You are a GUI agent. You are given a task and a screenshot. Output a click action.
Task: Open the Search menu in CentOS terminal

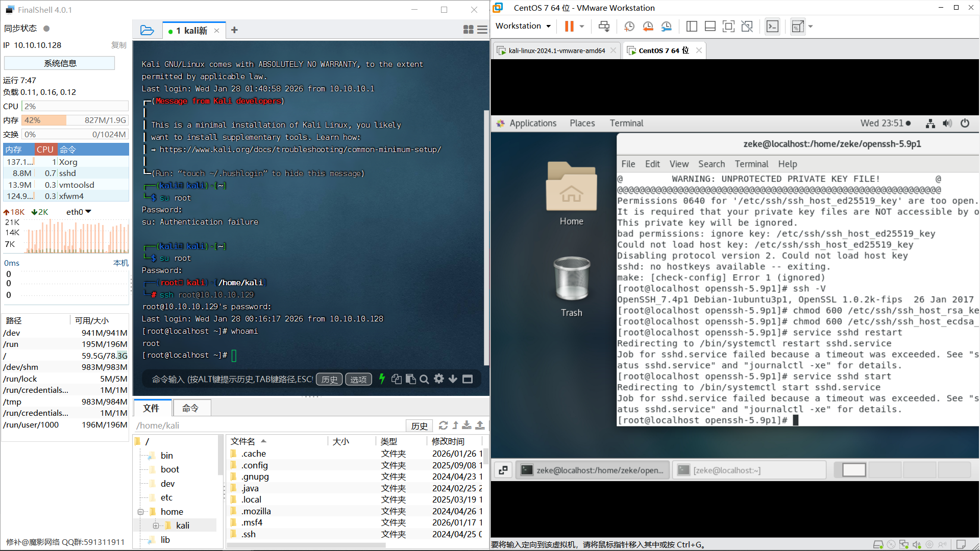711,164
